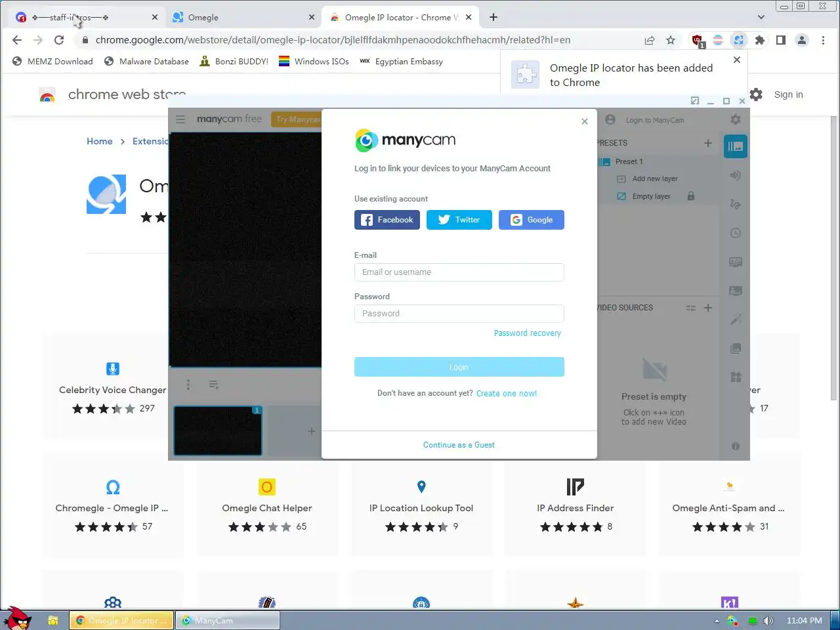Viewport: 840px width, 630px height.
Task: Open the uBlock Origin extension icon
Action: 698,41
